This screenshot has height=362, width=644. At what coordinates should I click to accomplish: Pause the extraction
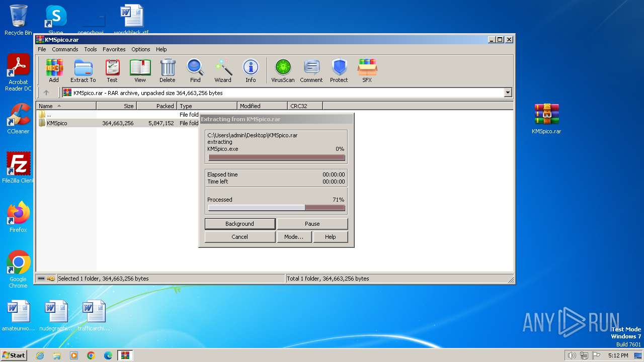[x=312, y=224]
